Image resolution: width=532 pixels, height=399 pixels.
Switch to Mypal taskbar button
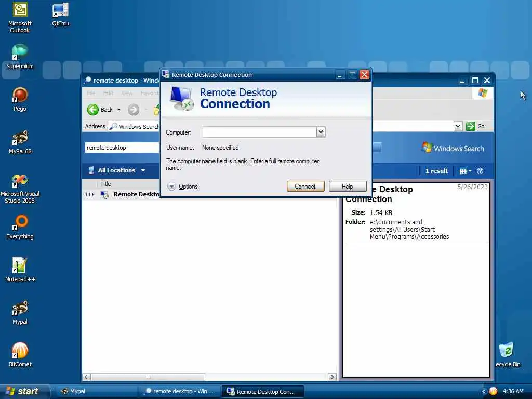(96, 391)
